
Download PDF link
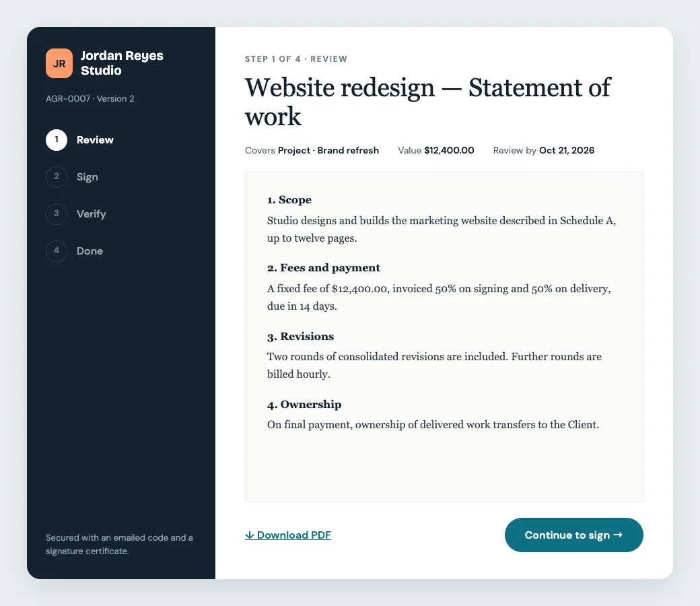288,535
